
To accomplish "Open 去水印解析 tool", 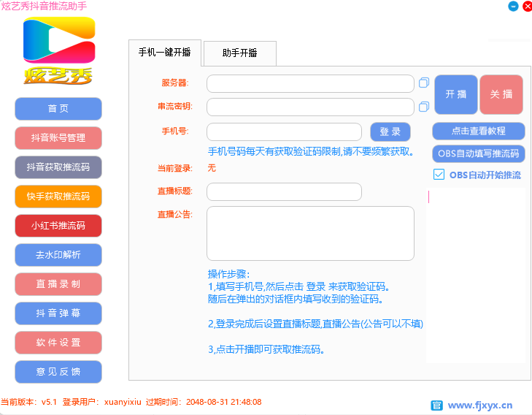I will [58, 255].
